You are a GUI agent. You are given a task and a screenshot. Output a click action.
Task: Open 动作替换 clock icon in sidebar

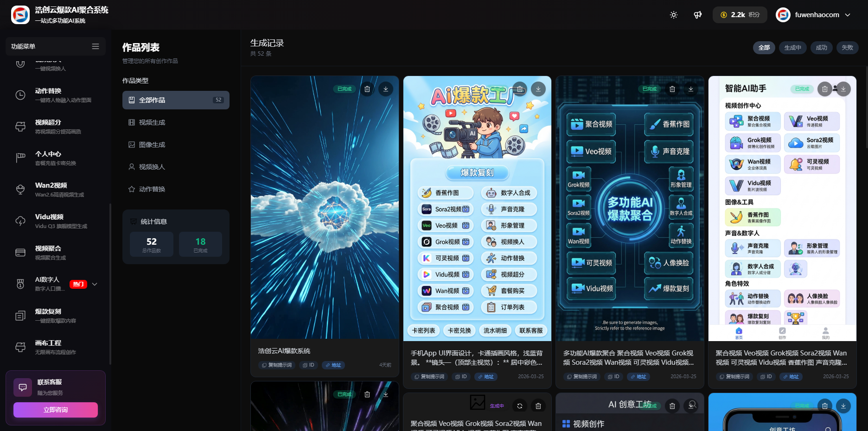coord(20,95)
